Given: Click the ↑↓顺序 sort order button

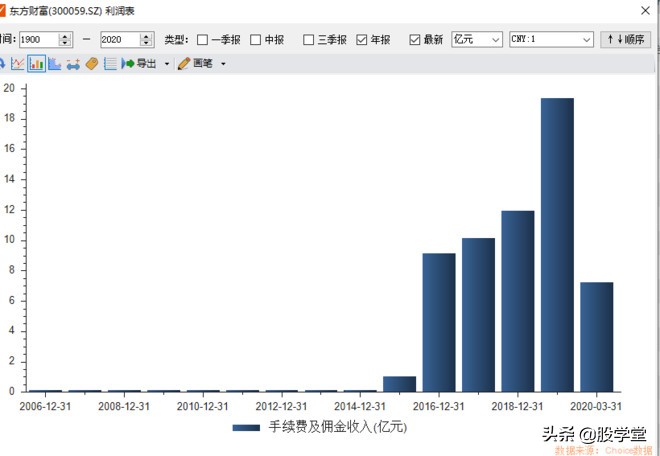Looking at the screenshot, I should [625, 40].
